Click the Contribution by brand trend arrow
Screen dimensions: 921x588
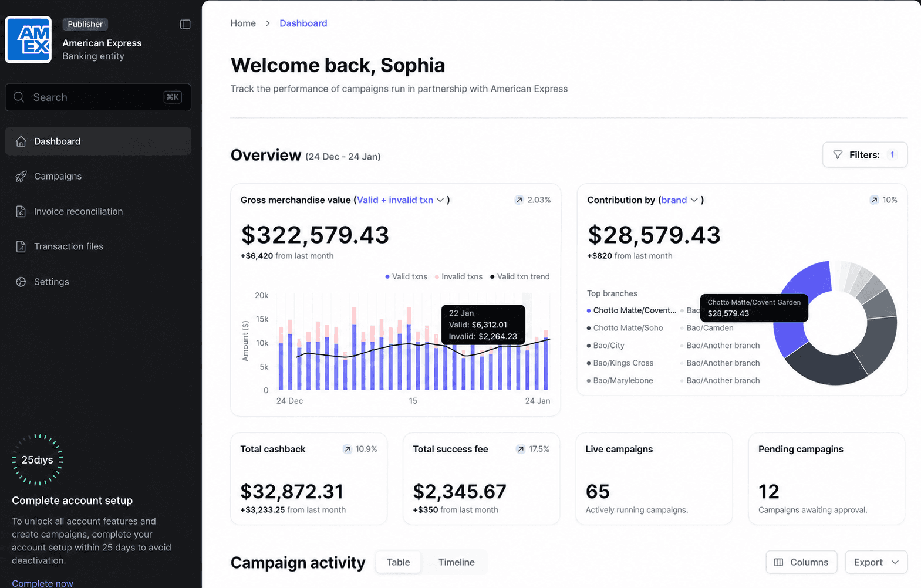[x=874, y=200]
